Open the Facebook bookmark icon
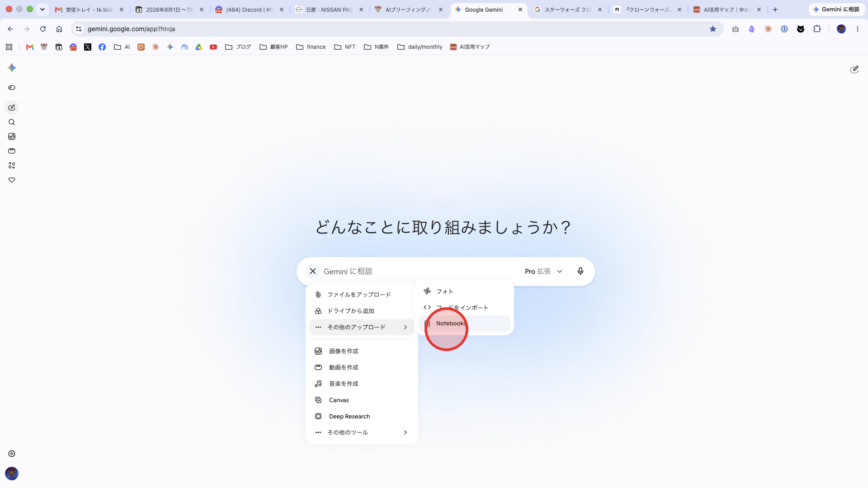868x488 pixels. [102, 47]
